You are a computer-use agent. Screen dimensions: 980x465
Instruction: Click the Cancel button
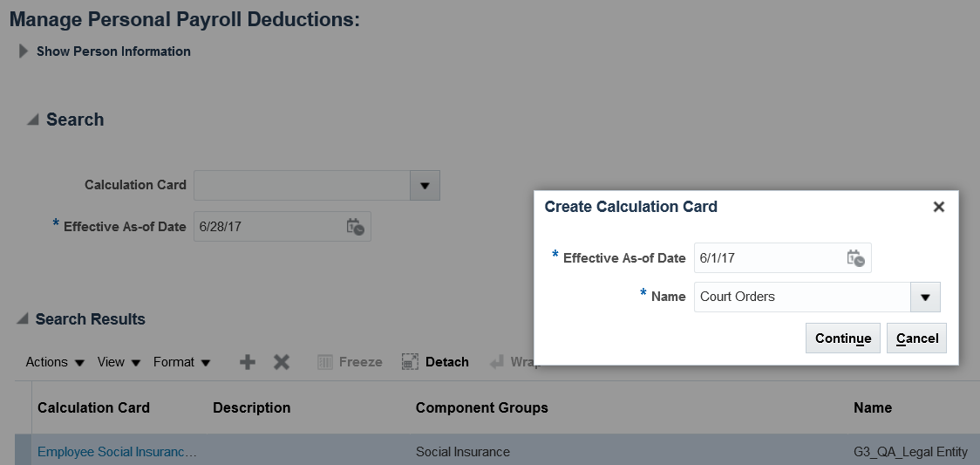click(x=917, y=338)
